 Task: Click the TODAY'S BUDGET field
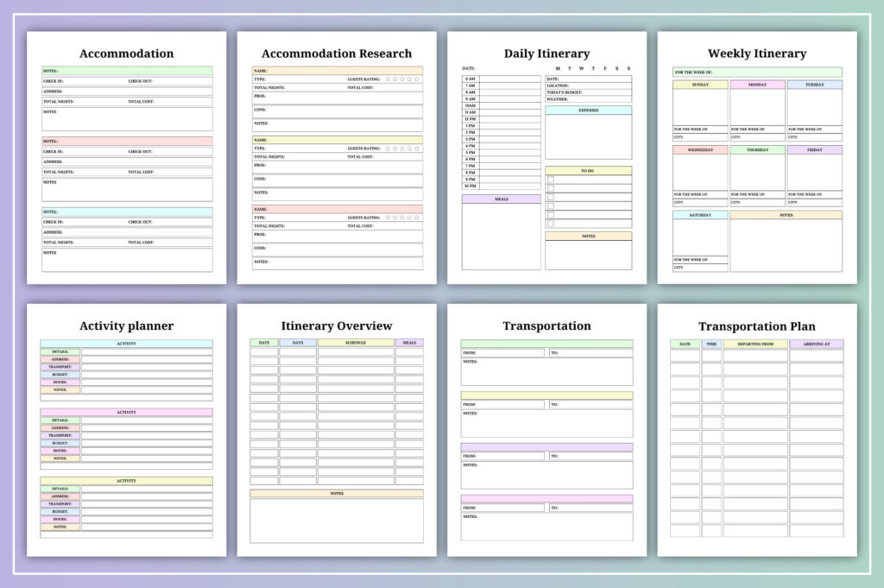coord(589,92)
